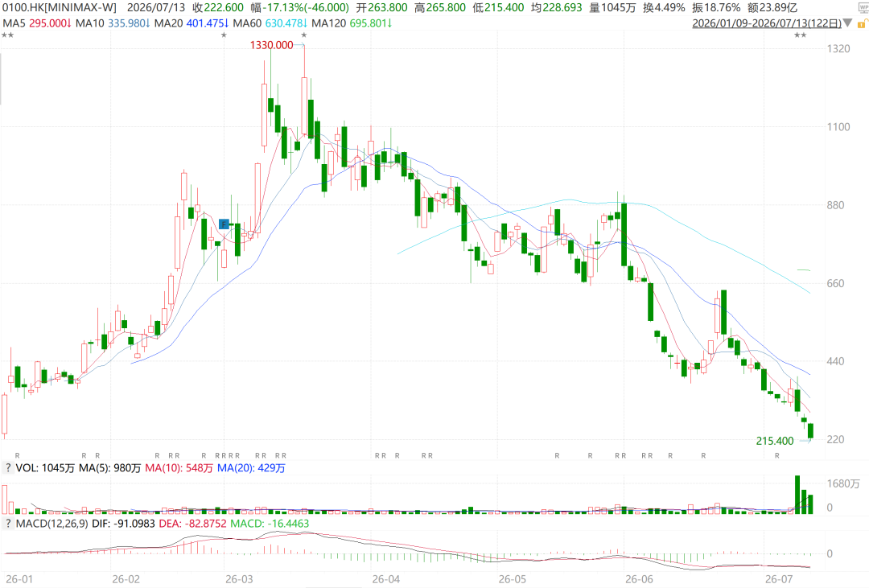
Task: Click the monitor icon in the top-right corner
Action: pos(863,6)
